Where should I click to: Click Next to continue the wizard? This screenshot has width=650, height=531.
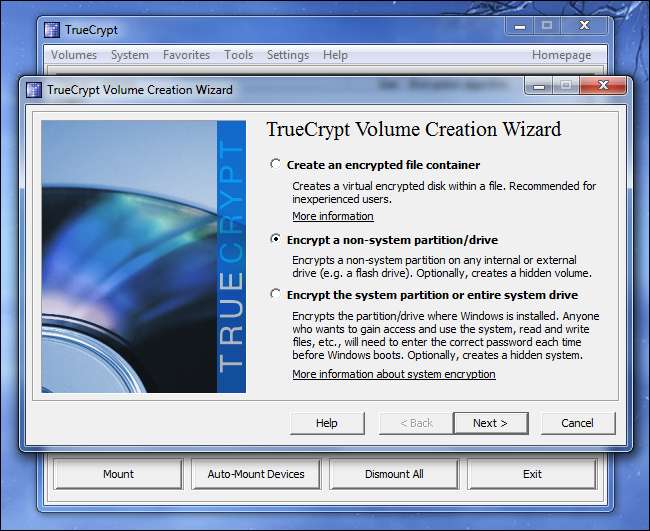coord(490,423)
